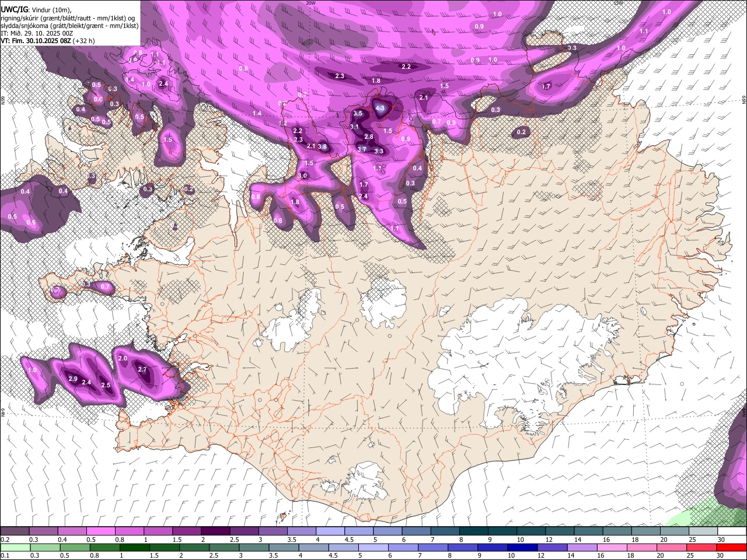Click the pale green legend swatch starting at 0.1
Image resolution: width=747 pixels, height=560 pixels.
coord(15,547)
